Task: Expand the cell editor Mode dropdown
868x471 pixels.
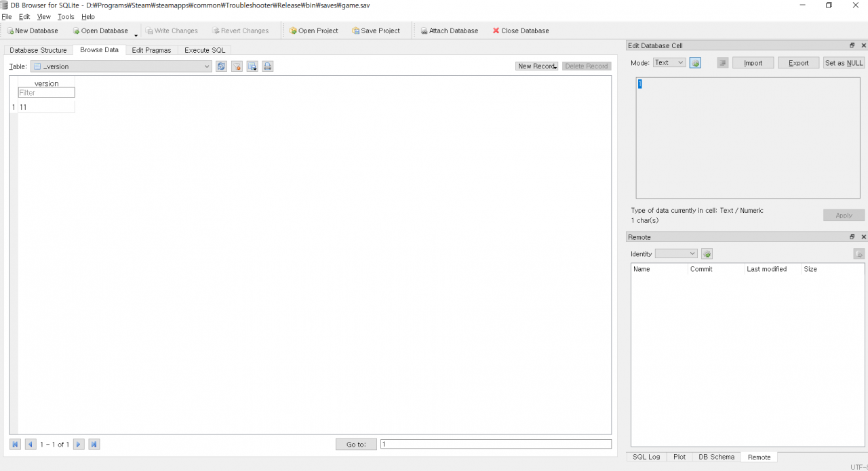Action: pyautogui.click(x=669, y=63)
